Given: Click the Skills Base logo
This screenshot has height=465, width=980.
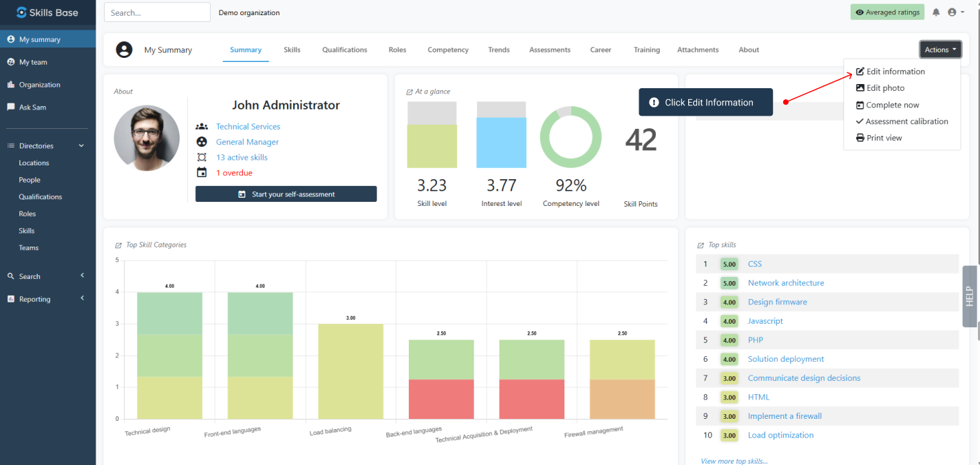Looking at the screenshot, I should coord(47,12).
